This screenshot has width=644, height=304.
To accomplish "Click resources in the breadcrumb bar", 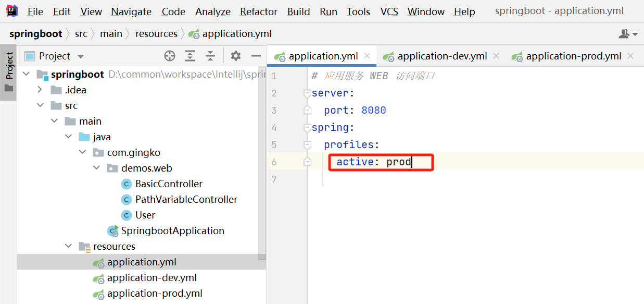I will point(156,34).
